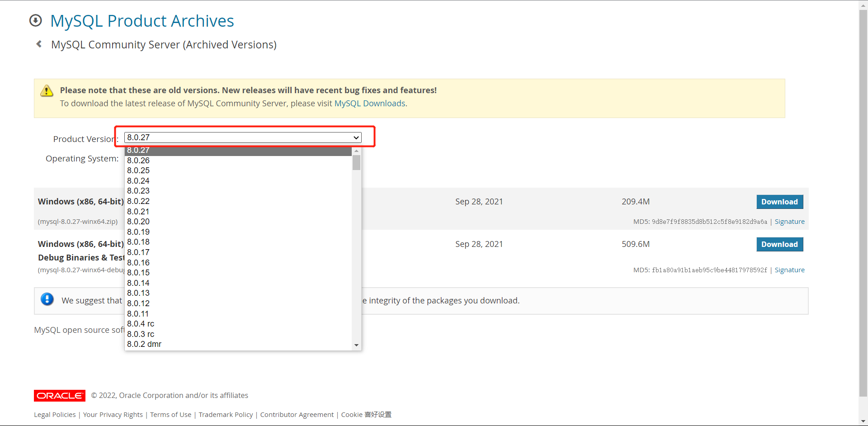Choose version 8.0.22 from the list
868x426 pixels.
[x=238, y=201]
